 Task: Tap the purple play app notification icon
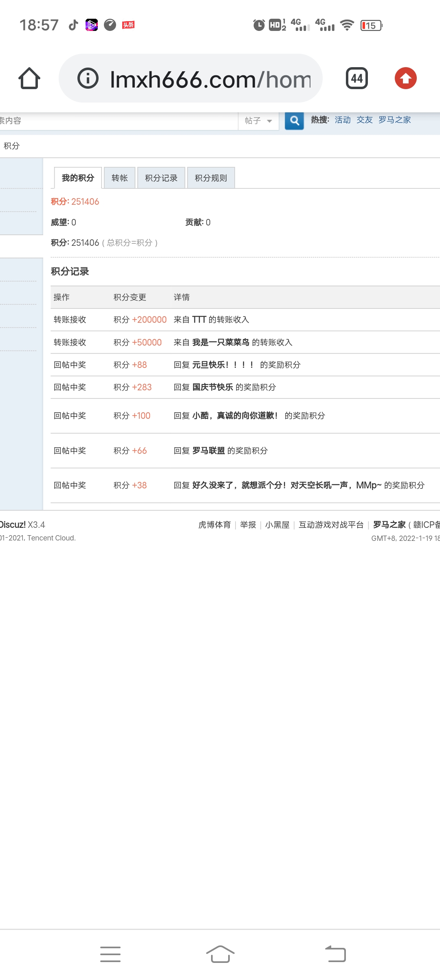92,25
